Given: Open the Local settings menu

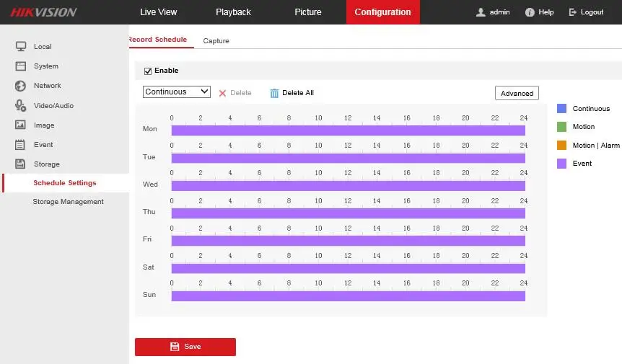Looking at the screenshot, I should 43,47.
